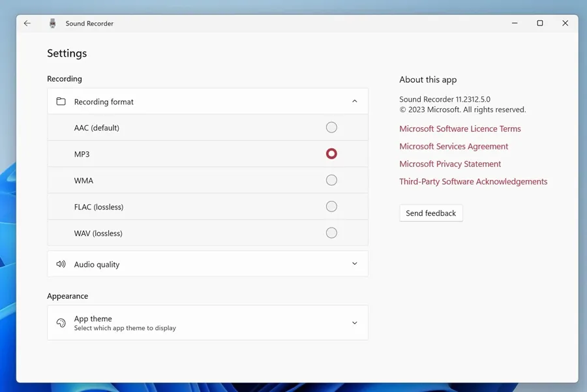The image size is (587, 392).
Task: Click the Audio quality label
Action: 97,264
